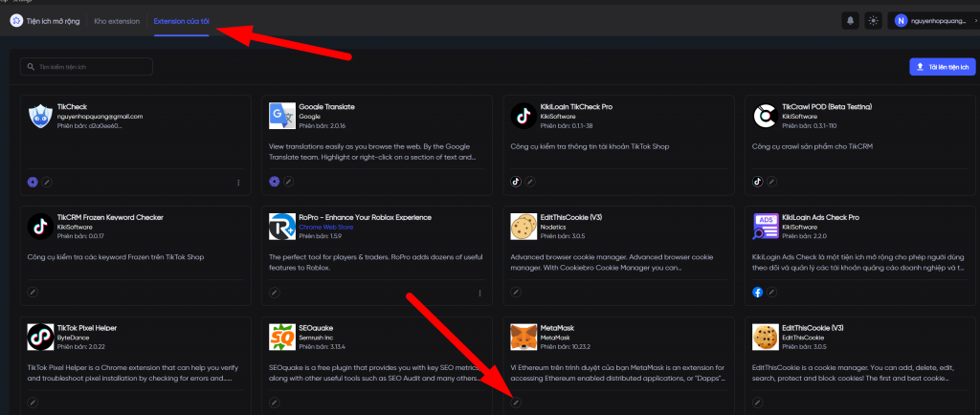980x415 pixels.
Task: Click Công cụ crawl sản phẩm cho TikCRM description
Action: pos(812,146)
